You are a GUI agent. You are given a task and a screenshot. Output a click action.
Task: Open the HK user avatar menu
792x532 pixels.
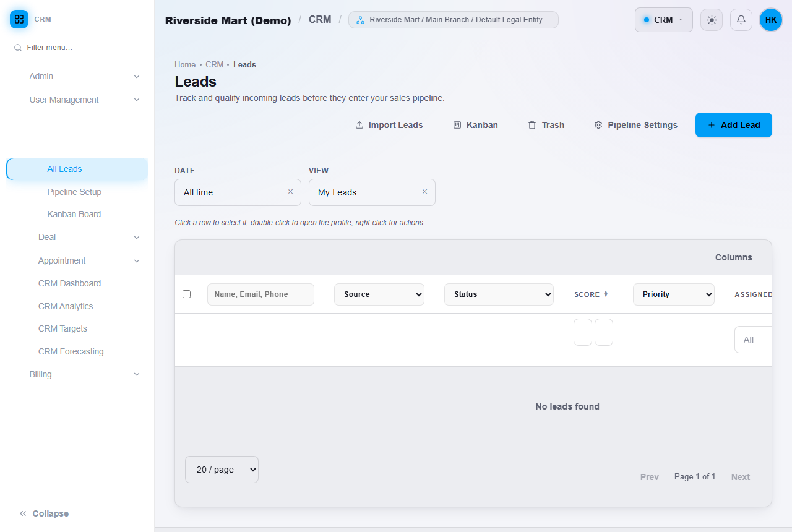(771, 20)
